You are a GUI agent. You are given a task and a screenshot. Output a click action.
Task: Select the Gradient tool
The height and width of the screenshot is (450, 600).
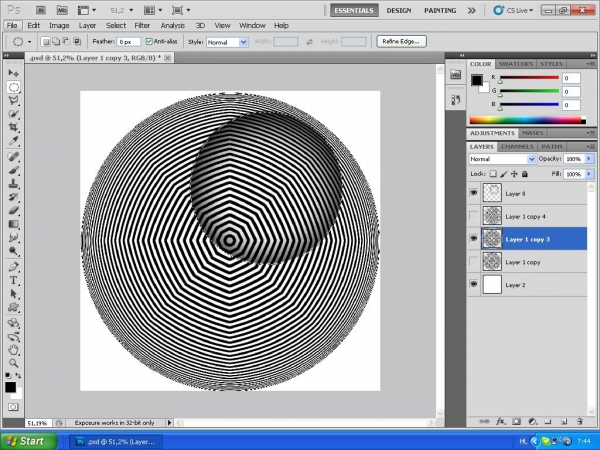click(x=13, y=224)
